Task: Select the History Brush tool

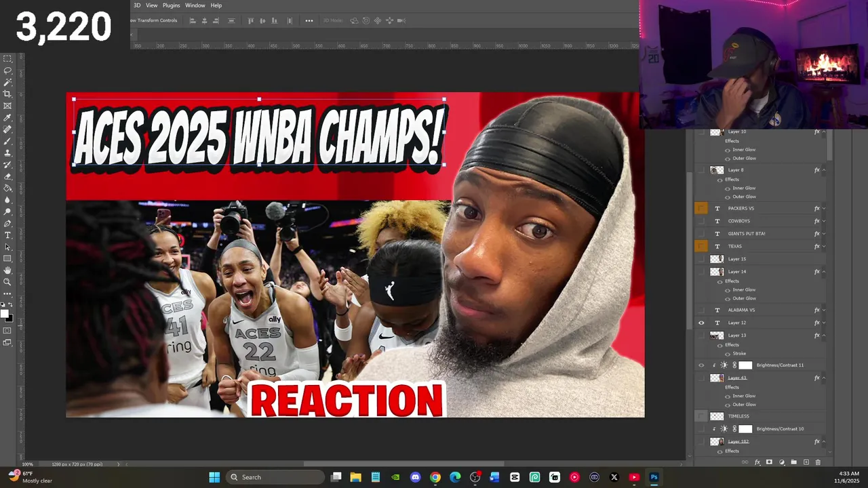Action: pos(7,164)
